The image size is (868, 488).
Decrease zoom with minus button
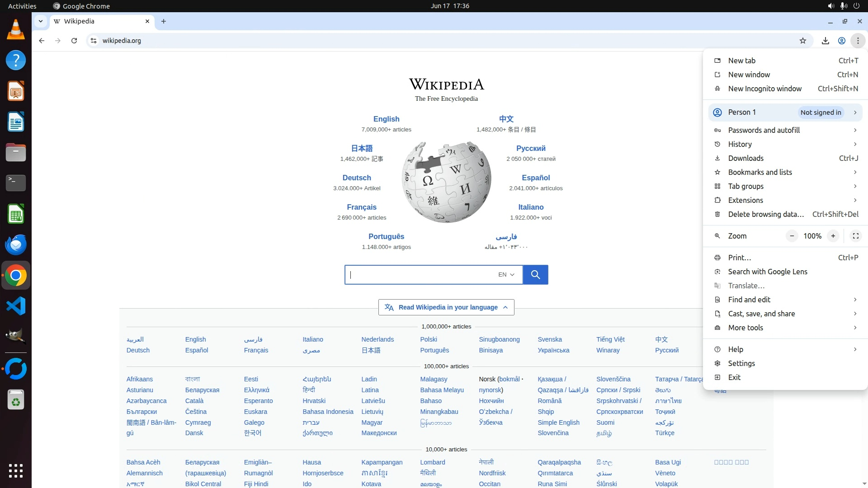click(792, 236)
